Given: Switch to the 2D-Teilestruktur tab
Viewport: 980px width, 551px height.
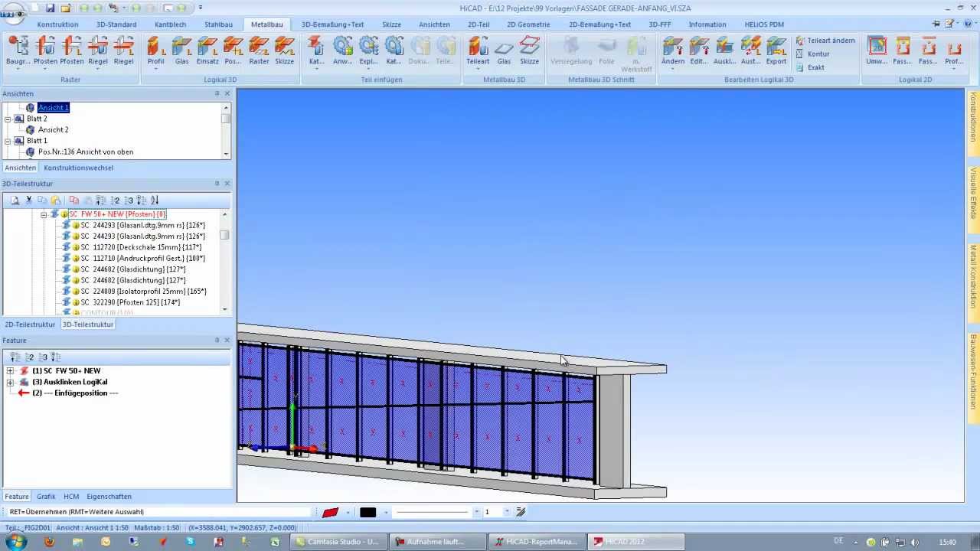Looking at the screenshot, I should coord(30,324).
